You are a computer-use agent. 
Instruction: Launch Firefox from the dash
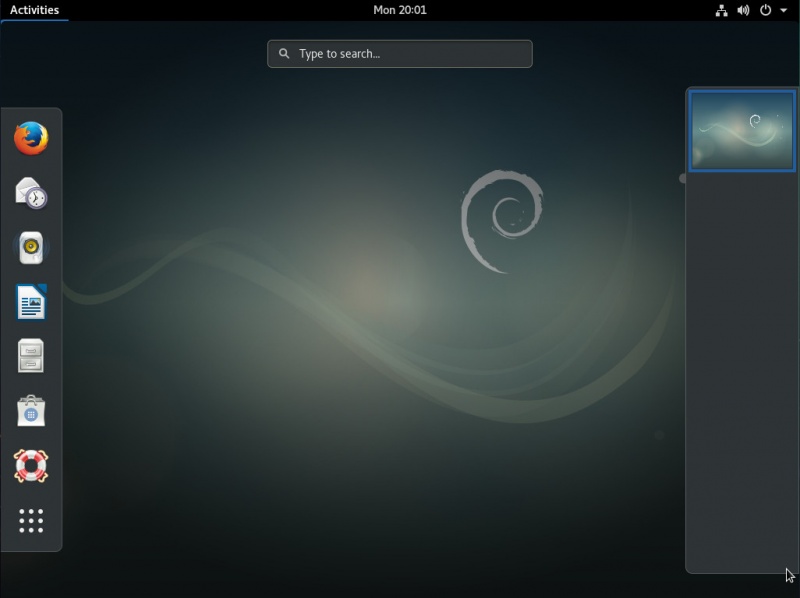coord(30,140)
